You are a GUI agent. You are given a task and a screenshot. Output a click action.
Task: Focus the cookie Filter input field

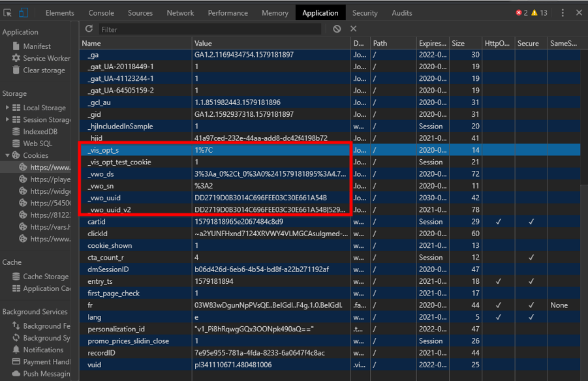210,29
